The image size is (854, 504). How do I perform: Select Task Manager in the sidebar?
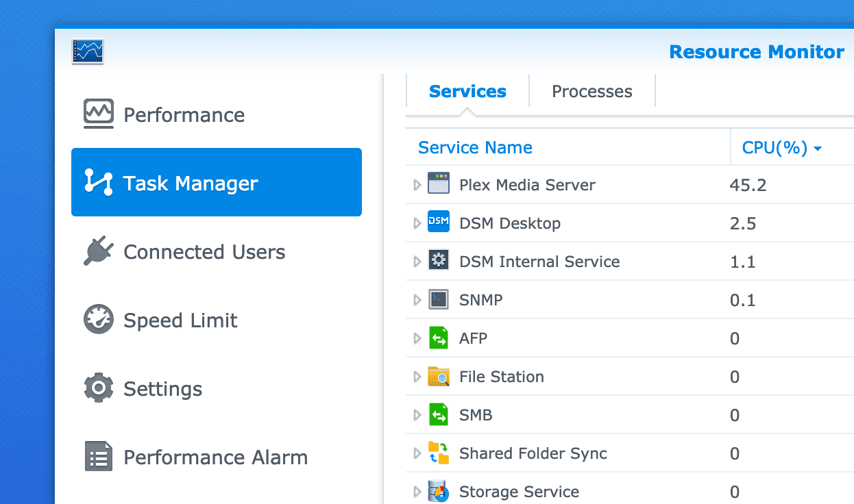click(x=217, y=182)
